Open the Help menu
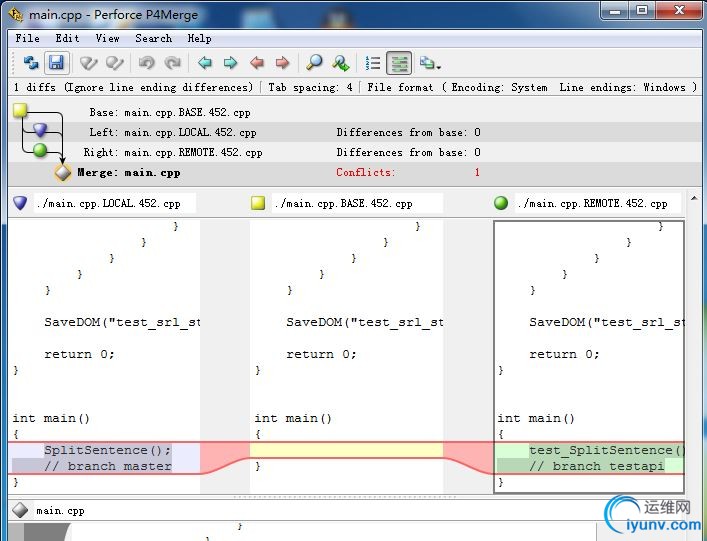 point(199,38)
